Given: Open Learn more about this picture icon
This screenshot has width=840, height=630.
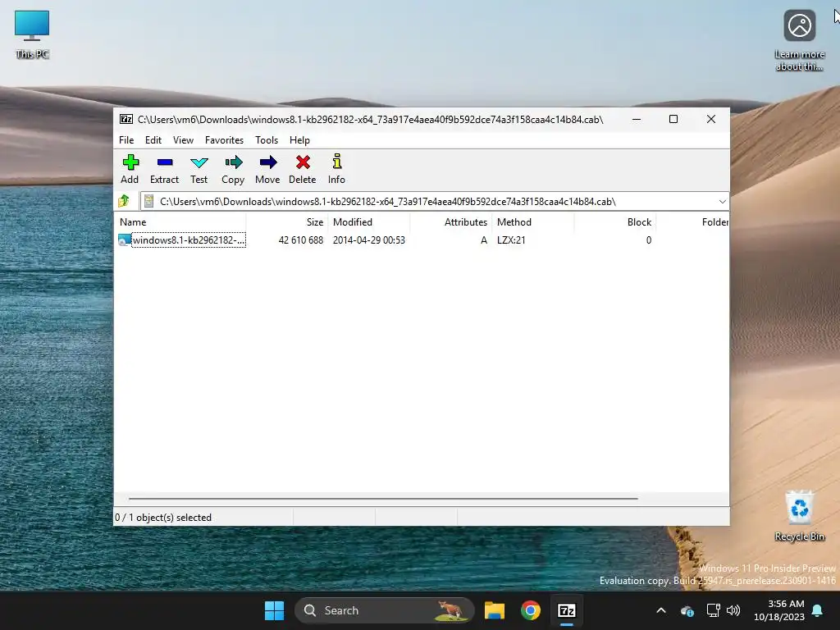Looking at the screenshot, I should [x=799, y=40].
